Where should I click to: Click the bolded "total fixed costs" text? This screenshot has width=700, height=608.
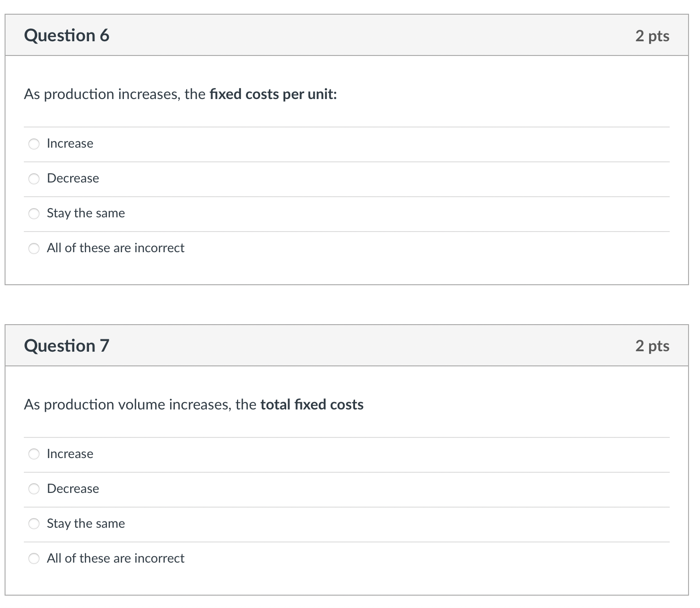[311, 404]
